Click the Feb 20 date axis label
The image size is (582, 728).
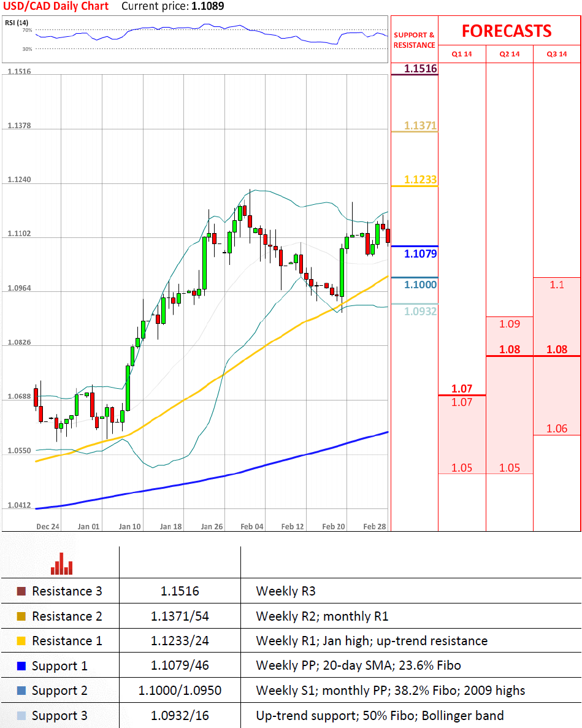[334, 526]
